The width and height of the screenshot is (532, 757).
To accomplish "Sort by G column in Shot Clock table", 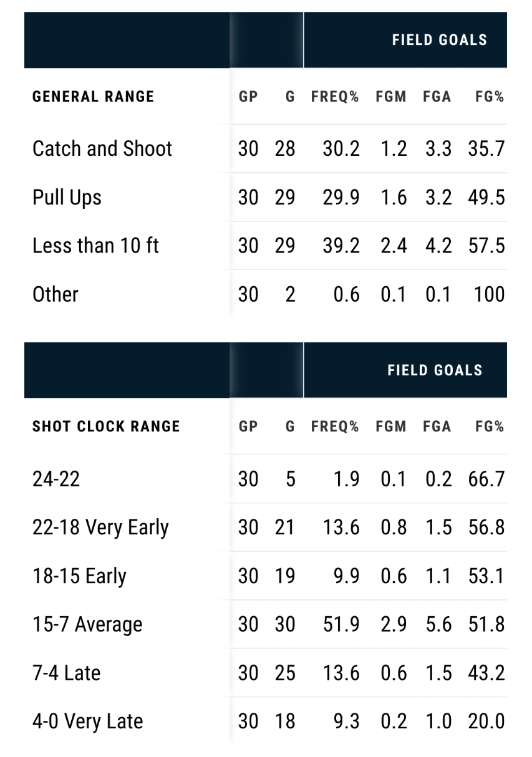I will click(290, 427).
